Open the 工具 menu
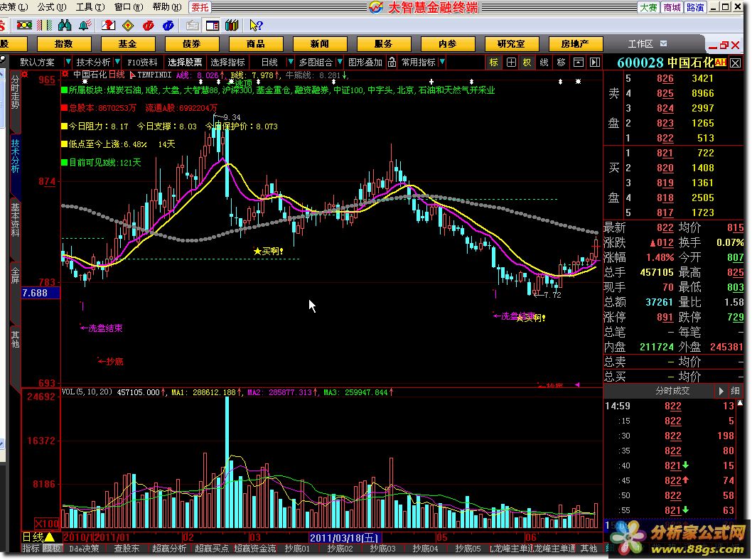 click(90, 6)
